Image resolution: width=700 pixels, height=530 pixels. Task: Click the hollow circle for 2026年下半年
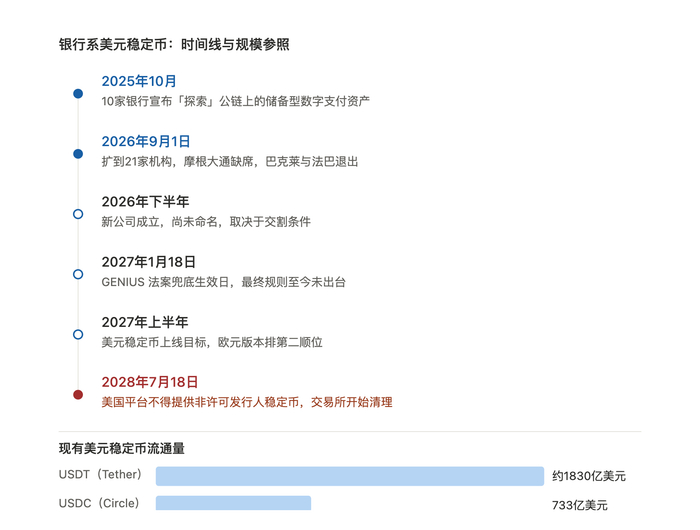coord(78,214)
